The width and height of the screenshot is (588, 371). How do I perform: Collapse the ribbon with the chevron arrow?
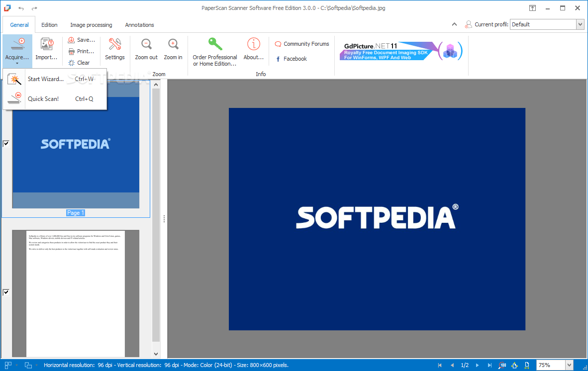point(454,24)
